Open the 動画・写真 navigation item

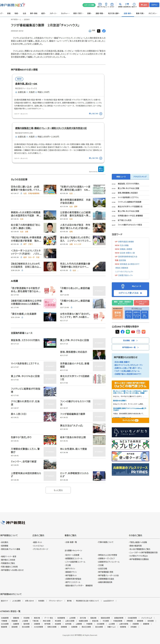[141, 13]
